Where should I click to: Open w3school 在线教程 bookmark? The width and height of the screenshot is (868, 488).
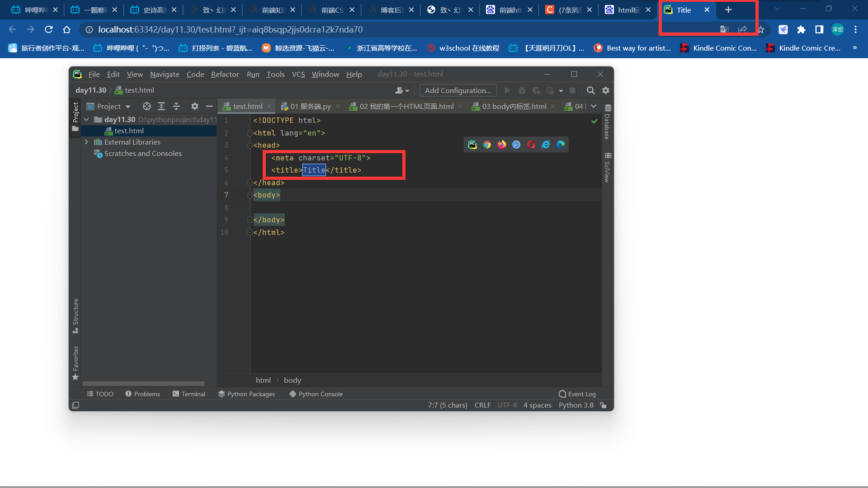tap(463, 48)
